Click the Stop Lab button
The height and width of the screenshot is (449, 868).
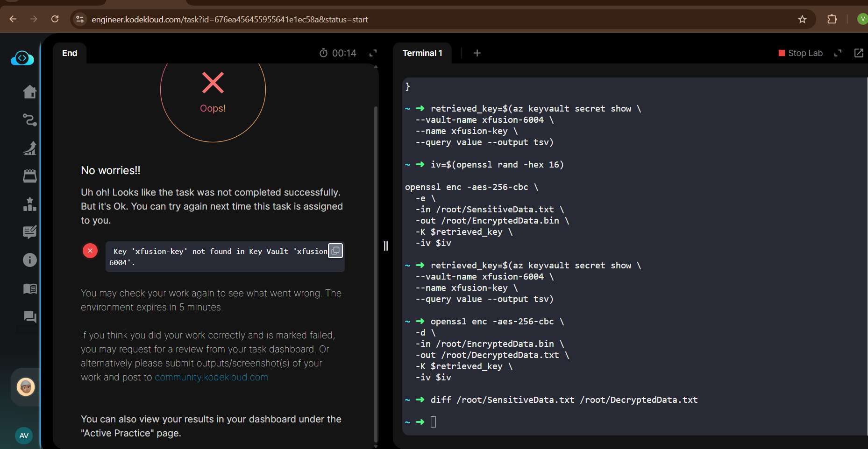click(x=800, y=53)
